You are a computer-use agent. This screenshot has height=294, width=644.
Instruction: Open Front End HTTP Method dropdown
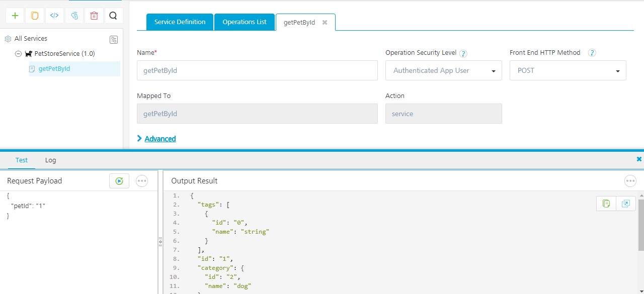(x=568, y=71)
